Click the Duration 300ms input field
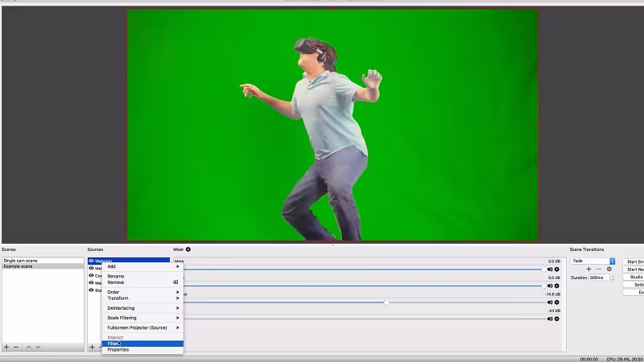Image resolution: width=644 pixels, height=362 pixels. (599, 278)
